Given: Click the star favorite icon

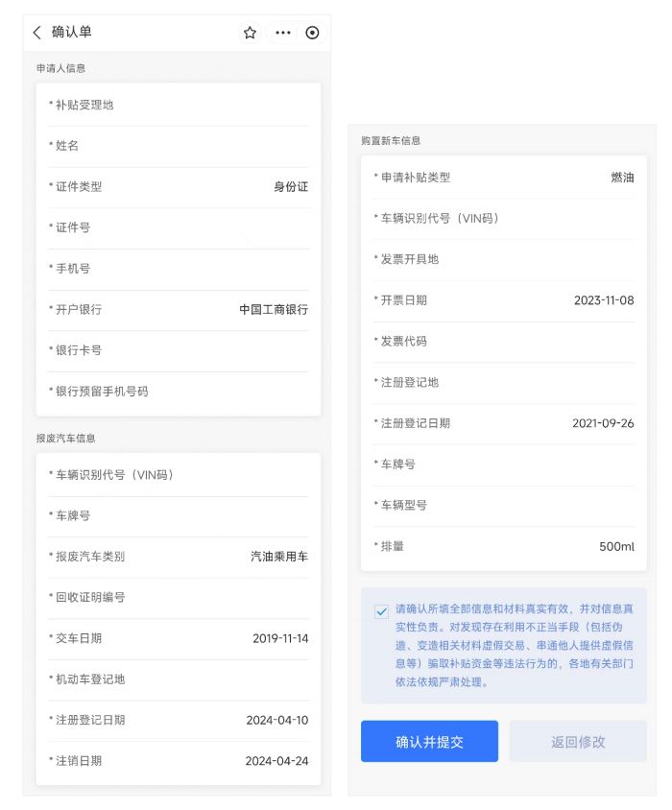Looking at the screenshot, I should (250, 33).
